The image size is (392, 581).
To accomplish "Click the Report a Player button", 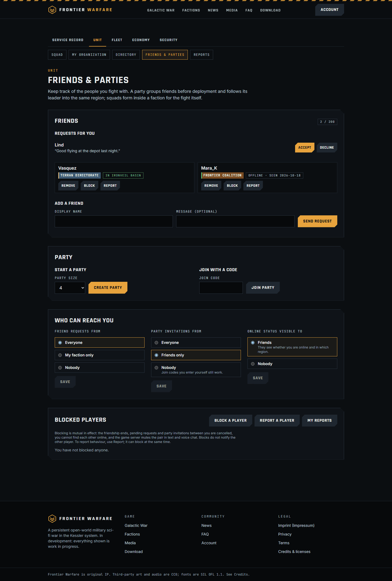I will (x=277, y=421).
